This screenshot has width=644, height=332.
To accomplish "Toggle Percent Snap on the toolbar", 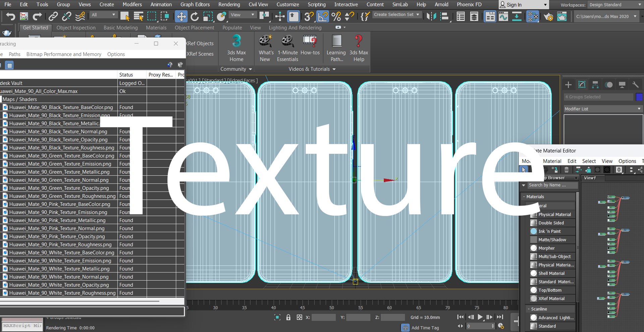I will click(336, 16).
